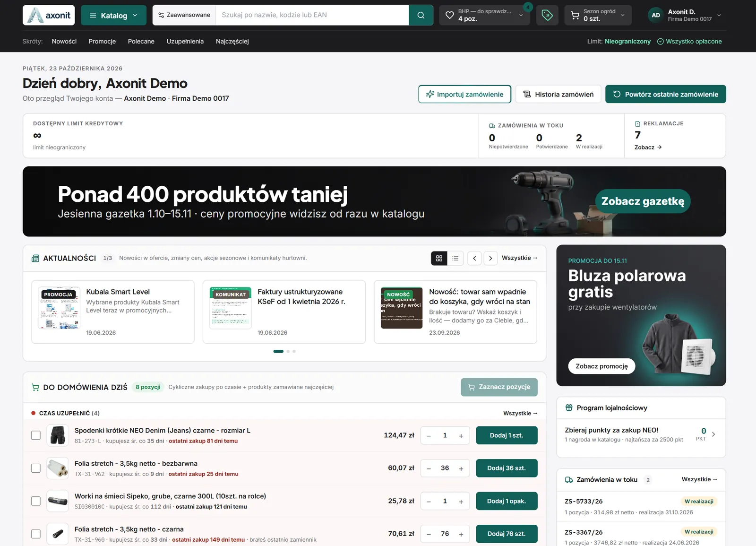The width and height of the screenshot is (756, 546).
Task: Select the first news carousel dot
Action: pyautogui.click(x=278, y=351)
